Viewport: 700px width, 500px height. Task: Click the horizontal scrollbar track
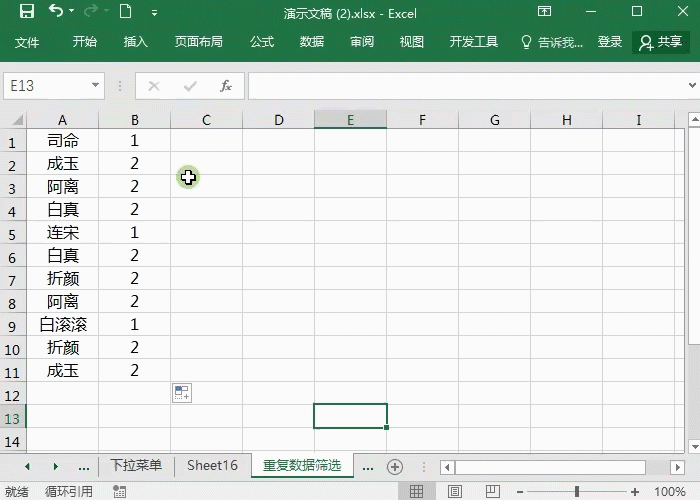[x=658, y=467]
